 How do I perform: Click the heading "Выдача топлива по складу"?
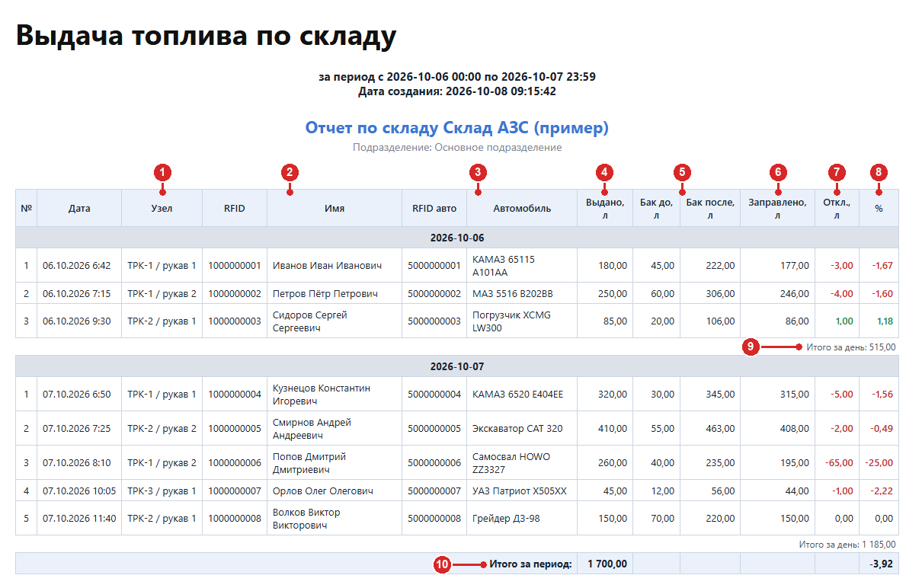(x=206, y=36)
